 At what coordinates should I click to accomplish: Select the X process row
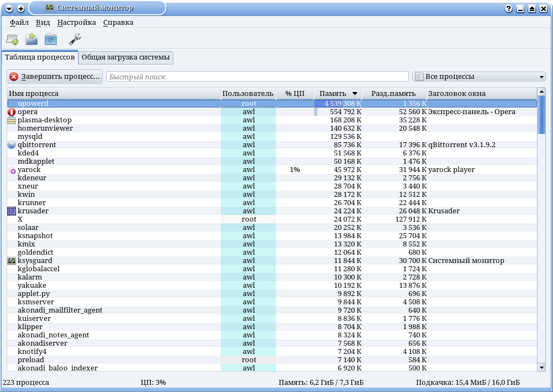tap(272, 219)
